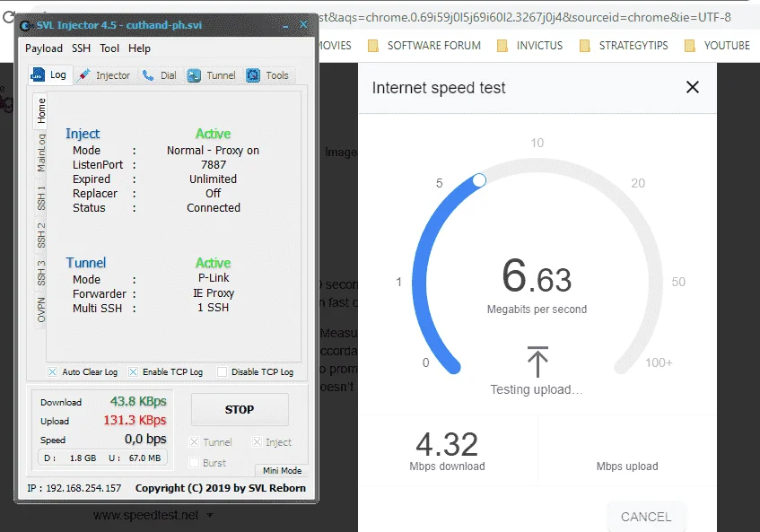Click the Log tab document icon
This screenshot has width=760, height=532.
pyautogui.click(x=38, y=74)
